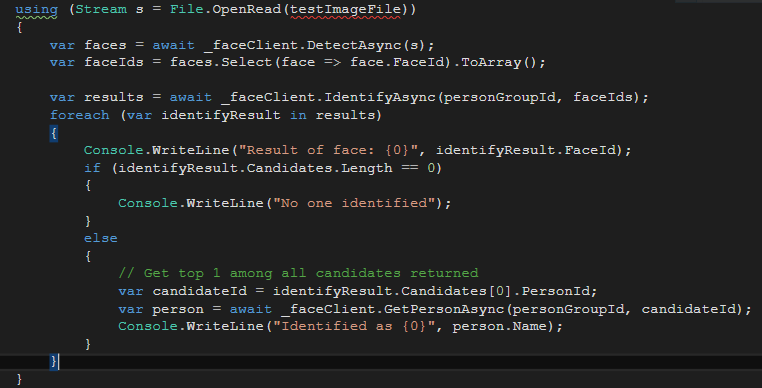
Task: Click the 'results' variable after foreach's 'in'
Action: 346,115
